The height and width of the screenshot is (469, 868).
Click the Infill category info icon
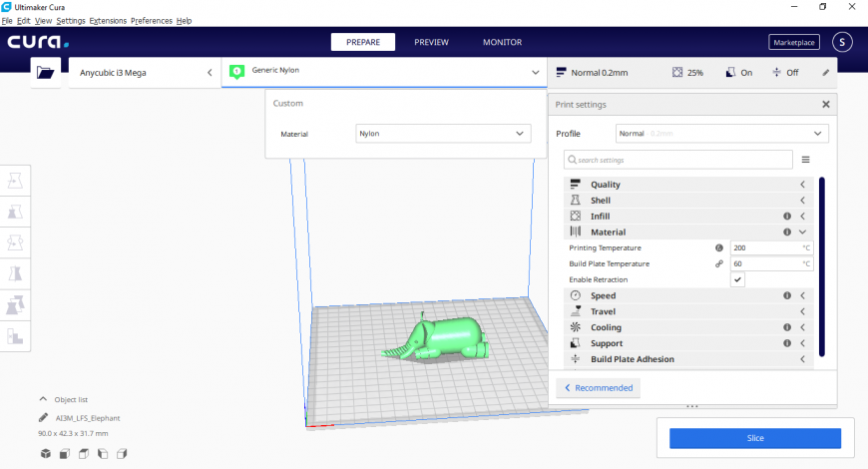[x=786, y=216]
